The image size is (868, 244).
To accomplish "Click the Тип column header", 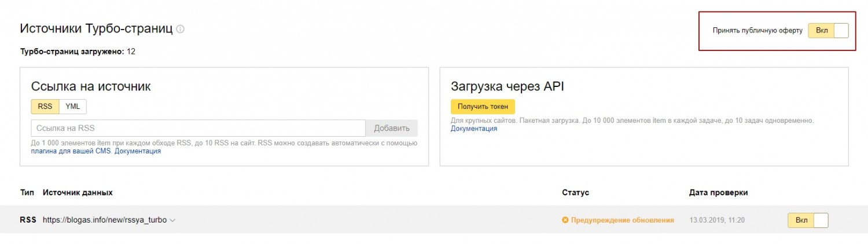I will coord(27,192).
